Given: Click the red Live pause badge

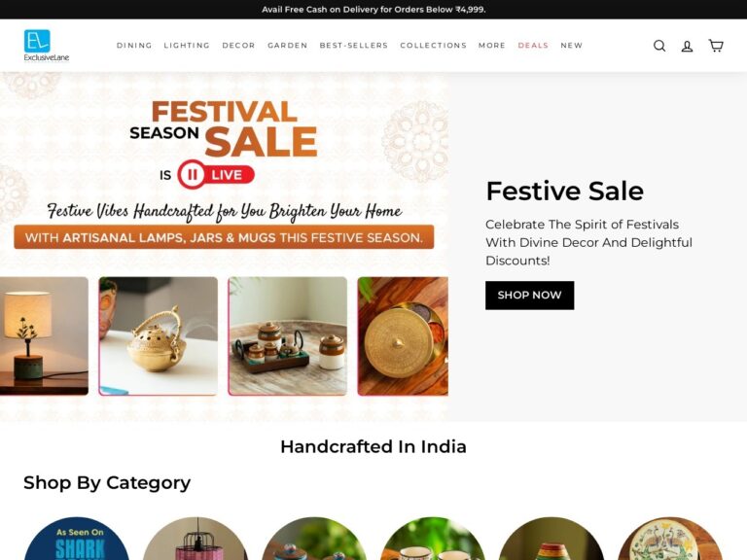Looking at the screenshot, I should 216,175.
